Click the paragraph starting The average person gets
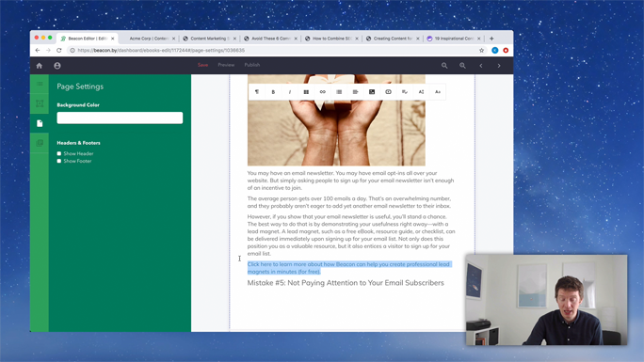The width and height of the screenshot is (644, 362). pos(349,202)
